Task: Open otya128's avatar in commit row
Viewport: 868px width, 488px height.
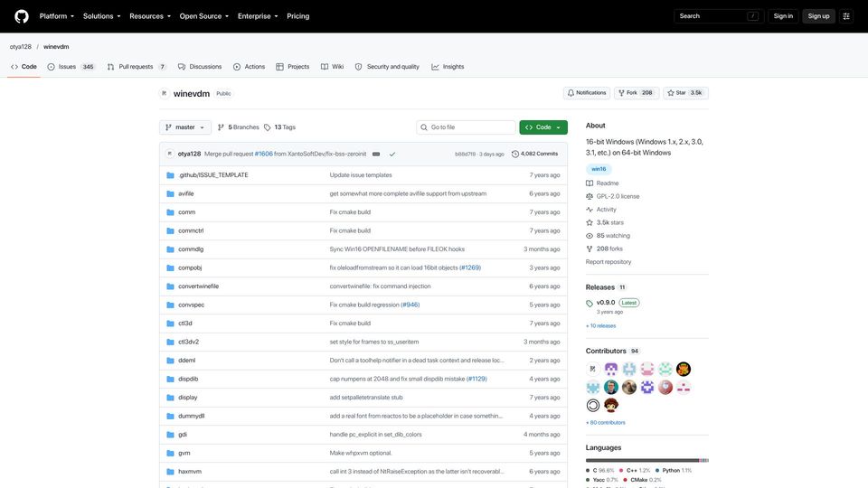Action: 170,154
